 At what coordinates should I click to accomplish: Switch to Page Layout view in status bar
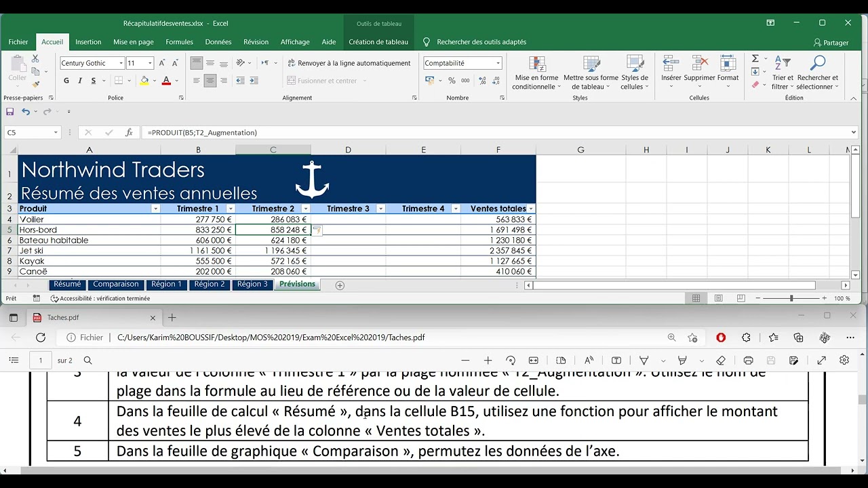[718, 298]
